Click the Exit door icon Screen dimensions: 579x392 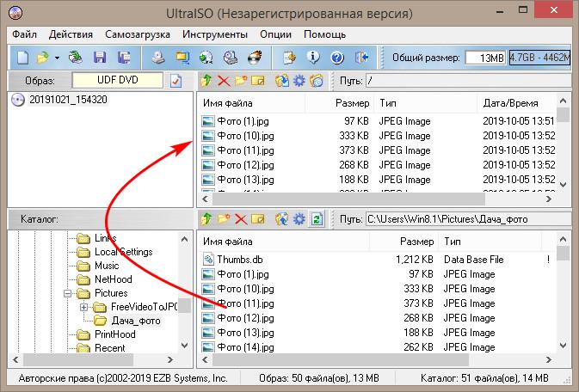point(361,58)
